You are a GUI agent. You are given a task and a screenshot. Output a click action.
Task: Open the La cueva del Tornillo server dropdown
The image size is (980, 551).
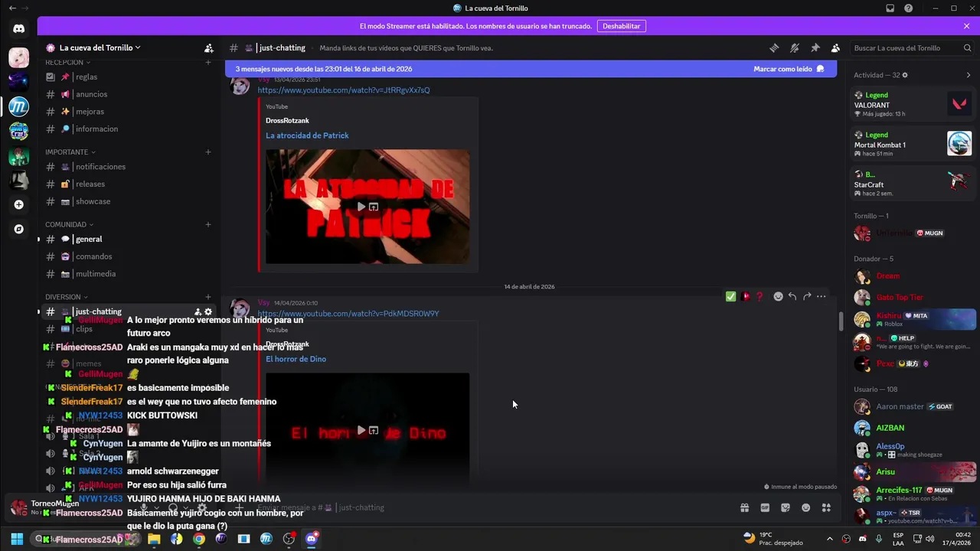click(100, 47)
